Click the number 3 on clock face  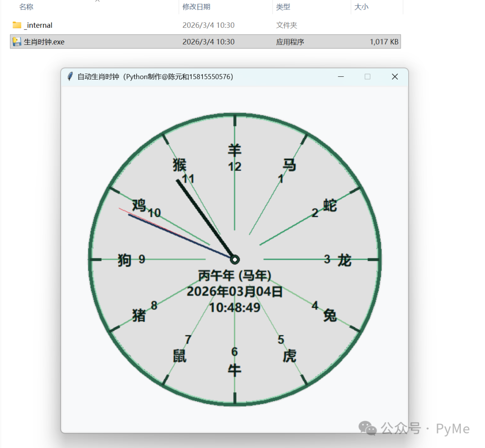(x=327, y=259)
